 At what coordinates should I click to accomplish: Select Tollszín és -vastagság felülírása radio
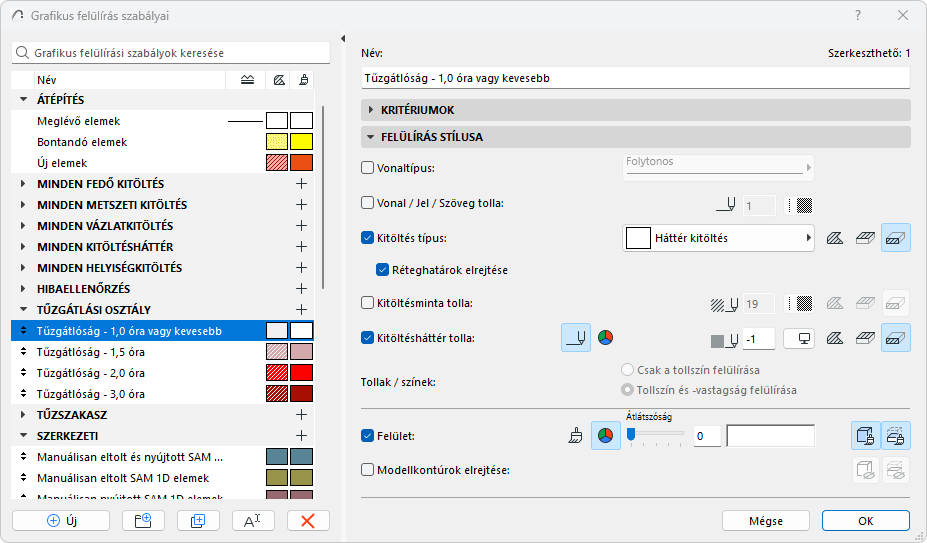[x=627, y=390]
